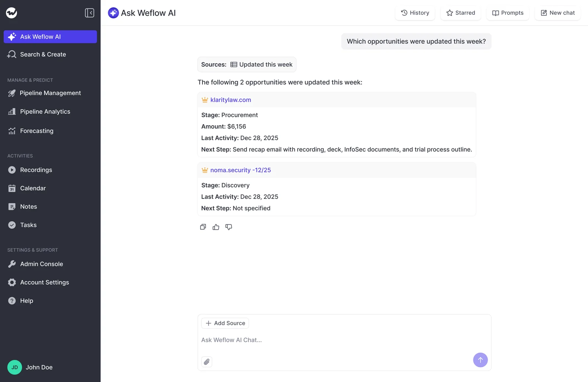Image resolution: width=588 pixels, height=382 pixels.
Task: Click the user question message bubble
Action: [x=416, y=42]
